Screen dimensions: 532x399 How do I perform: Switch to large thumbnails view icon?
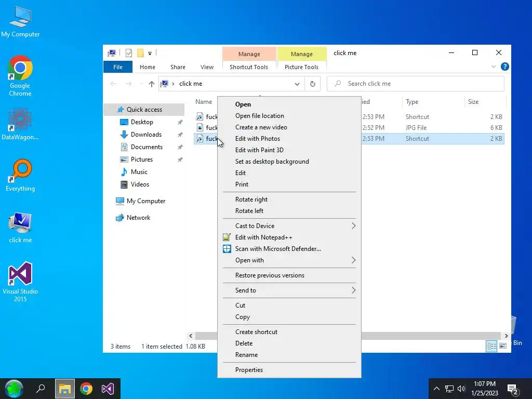pos(503,346)
